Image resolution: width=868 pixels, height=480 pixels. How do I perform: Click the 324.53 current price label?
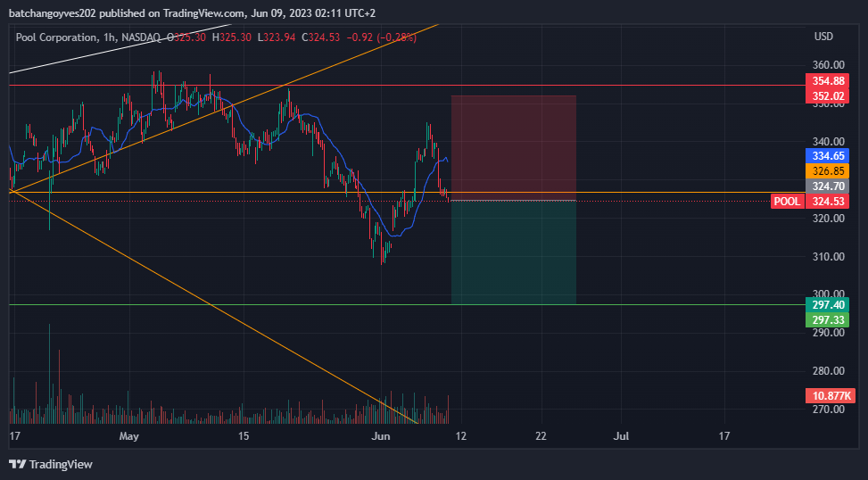pos(828,202)
